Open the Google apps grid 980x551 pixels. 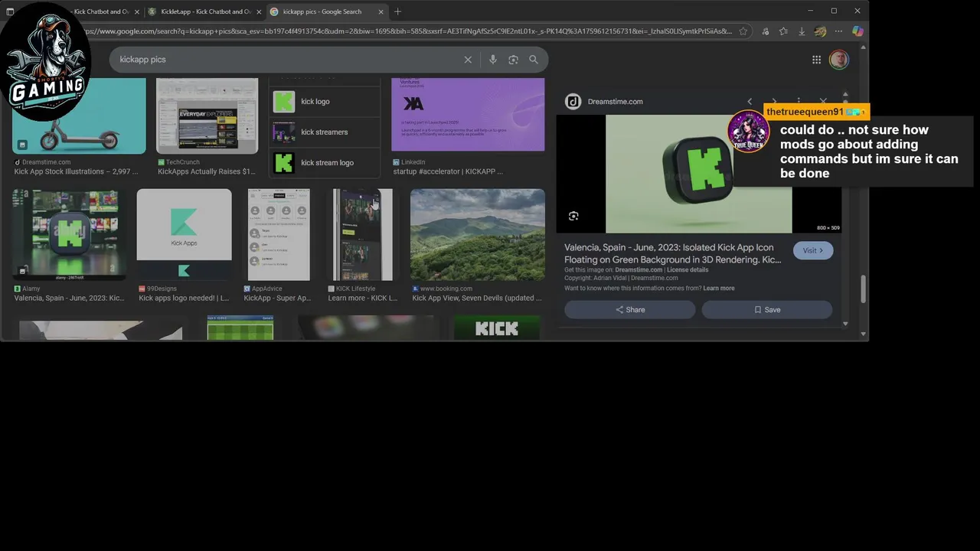point(816,60)
